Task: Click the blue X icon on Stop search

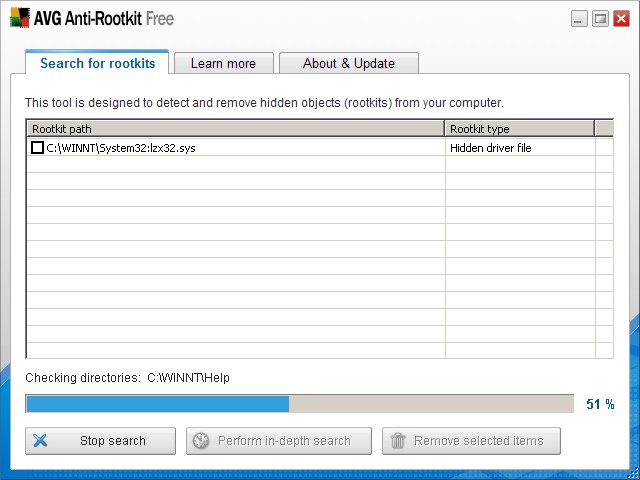Action: pyautogui.click(x=40, y=440)
